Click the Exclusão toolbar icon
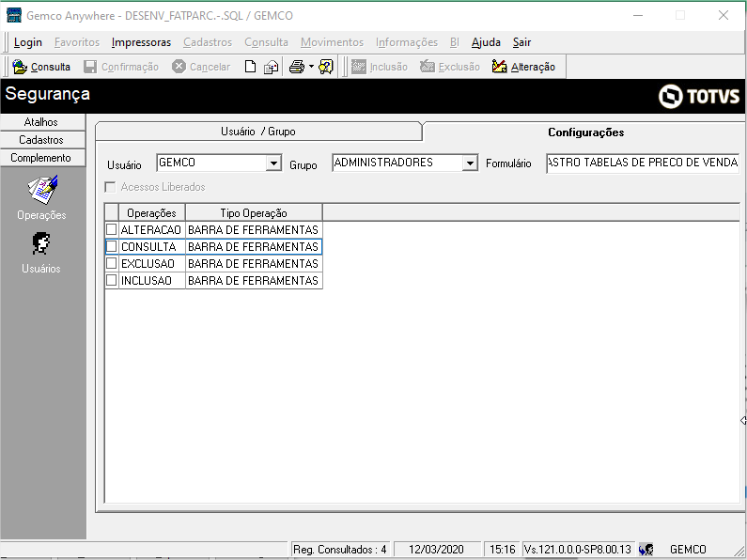 click(428, 67)
